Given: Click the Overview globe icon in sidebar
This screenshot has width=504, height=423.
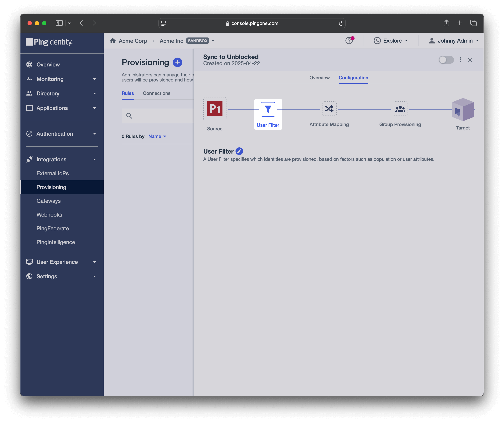Looking at the screenshot, I should pos(29,64).
